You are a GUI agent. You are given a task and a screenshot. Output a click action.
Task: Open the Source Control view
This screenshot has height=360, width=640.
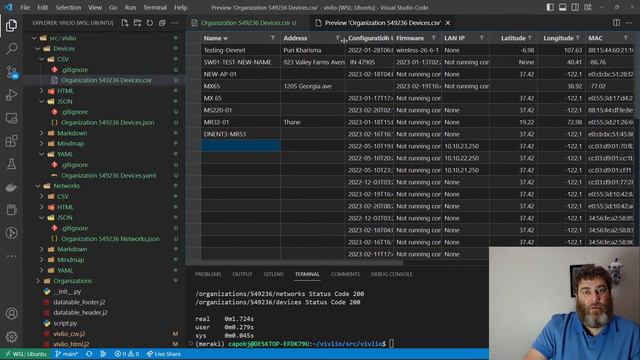11,72
